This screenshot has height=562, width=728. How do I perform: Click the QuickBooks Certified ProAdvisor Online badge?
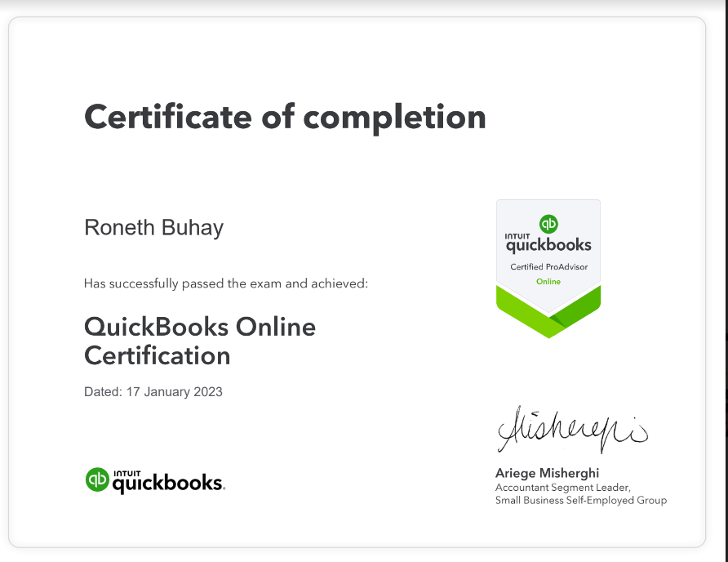tap(548, 269)
